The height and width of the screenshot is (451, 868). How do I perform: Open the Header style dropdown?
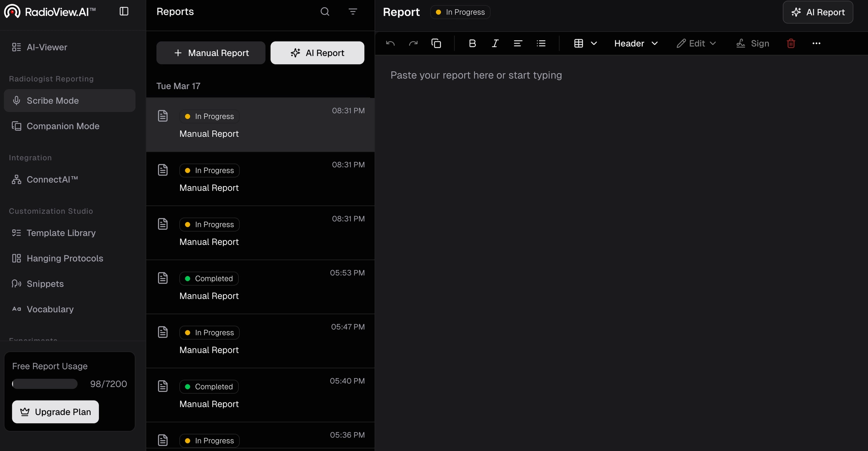point(636,43)
